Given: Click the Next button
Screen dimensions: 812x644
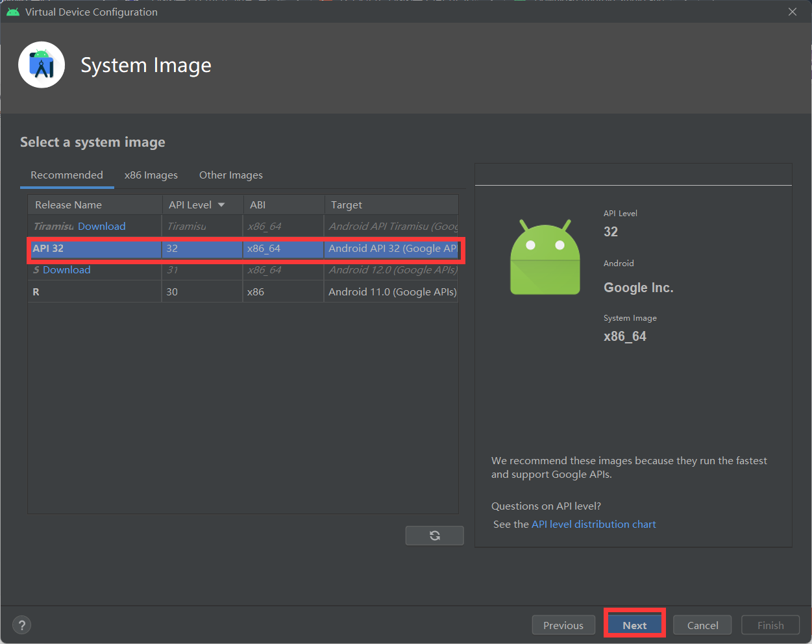Looking at the screenshot, I should pyautogui.click(x=635, y=625).
